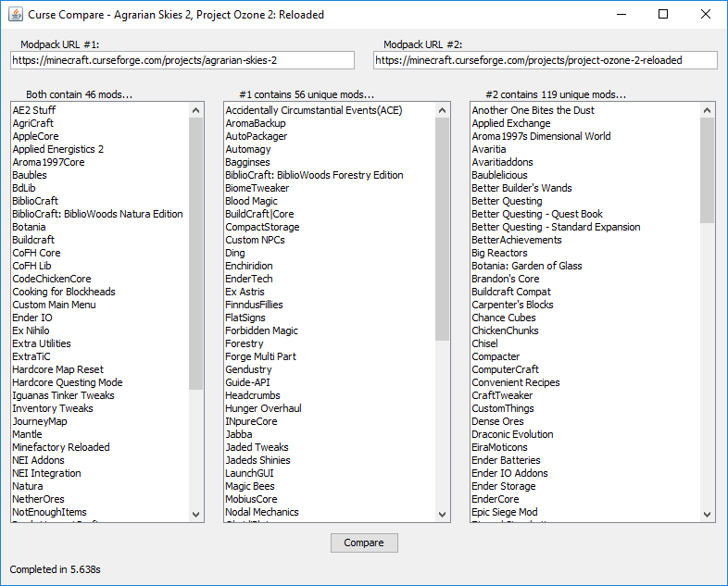The image size is (728, 586).
Task: Select 'Applied Energistics 2' entry
Action: tap(58, 149)
